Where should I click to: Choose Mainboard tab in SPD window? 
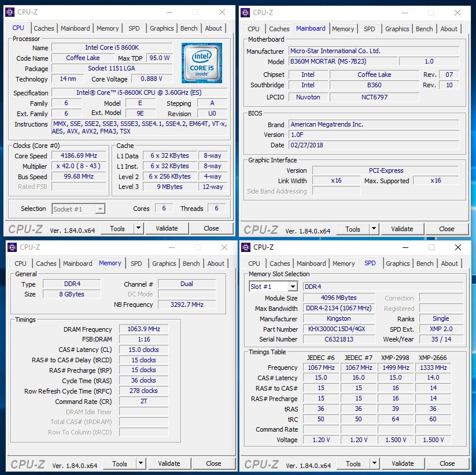point(311,264)
